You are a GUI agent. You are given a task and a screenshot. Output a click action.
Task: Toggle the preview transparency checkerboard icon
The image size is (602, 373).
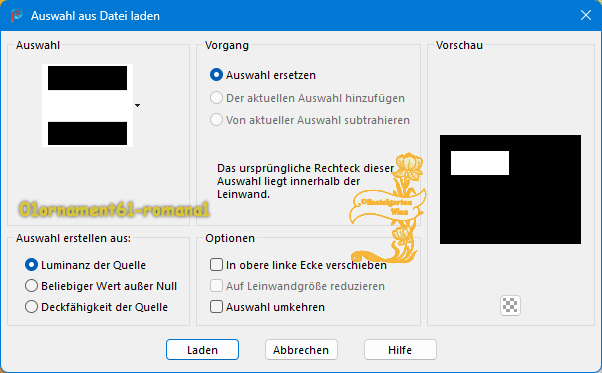[510, 305]
